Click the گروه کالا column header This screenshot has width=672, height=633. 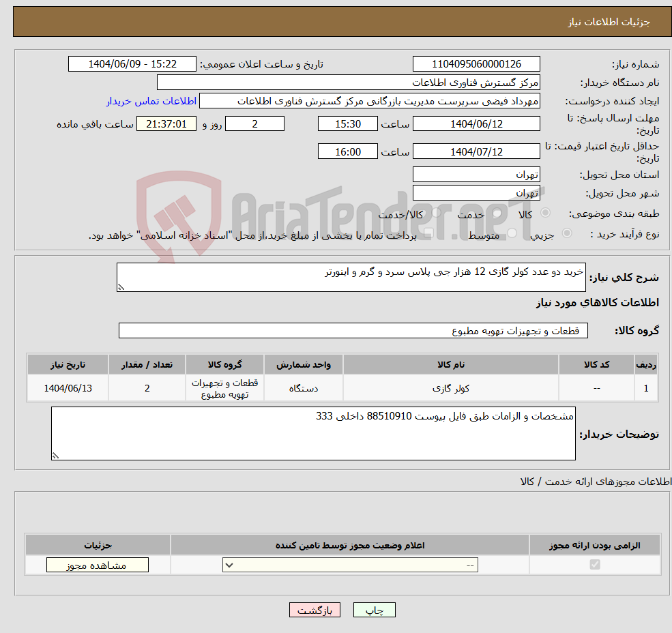click(x=224, y=365)
